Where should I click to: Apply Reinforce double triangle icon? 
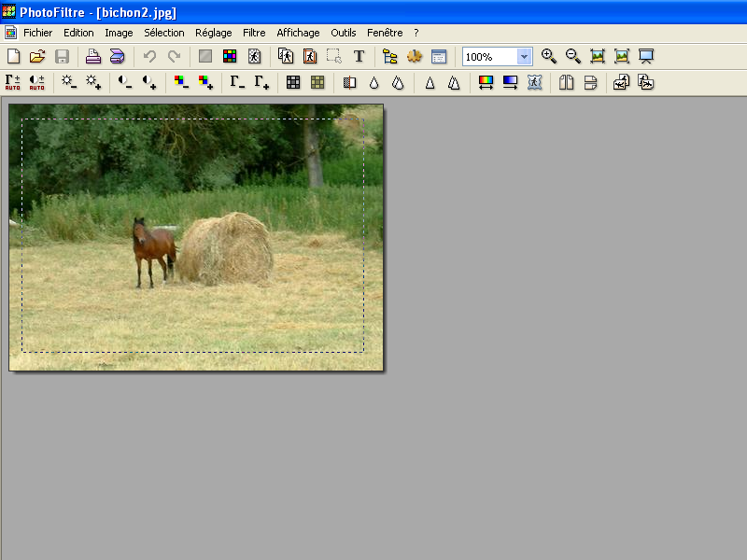[x=454, y=82]
